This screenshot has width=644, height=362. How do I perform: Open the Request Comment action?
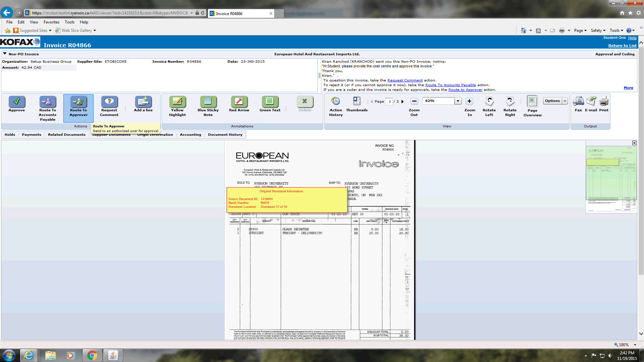pos(109,102)
